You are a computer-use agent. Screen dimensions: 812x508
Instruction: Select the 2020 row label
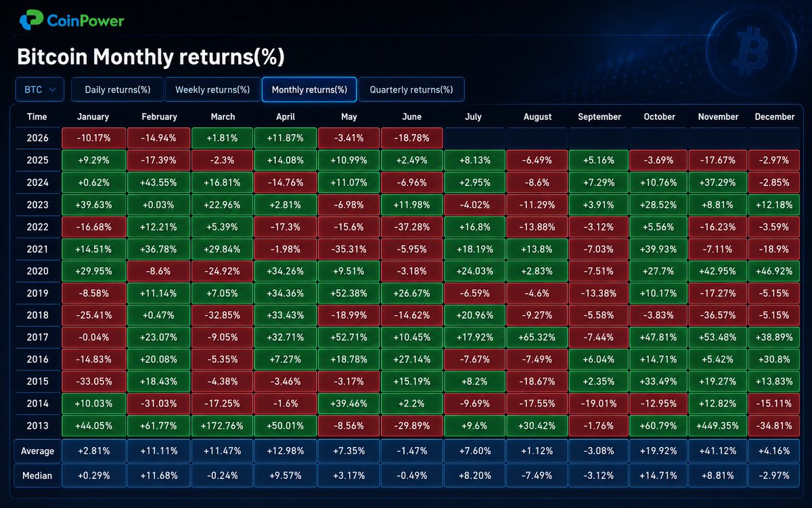point(37,271)
